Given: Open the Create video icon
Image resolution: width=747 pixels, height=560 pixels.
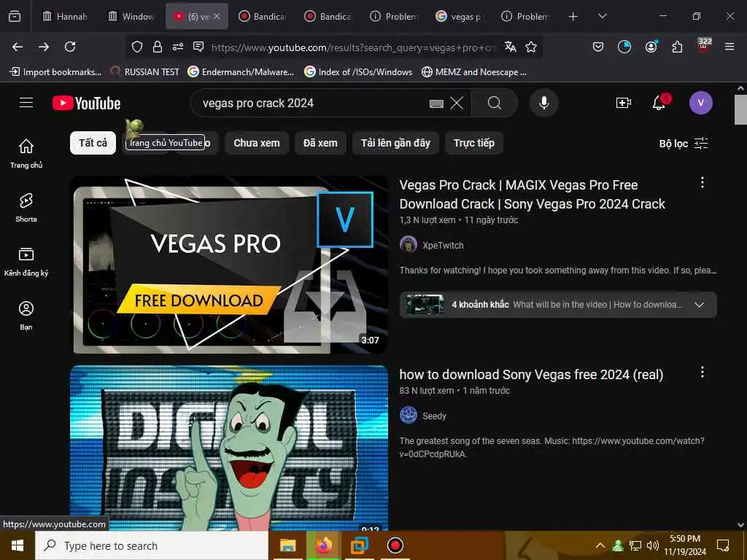Looking at the screenshot, I should 623,103.
